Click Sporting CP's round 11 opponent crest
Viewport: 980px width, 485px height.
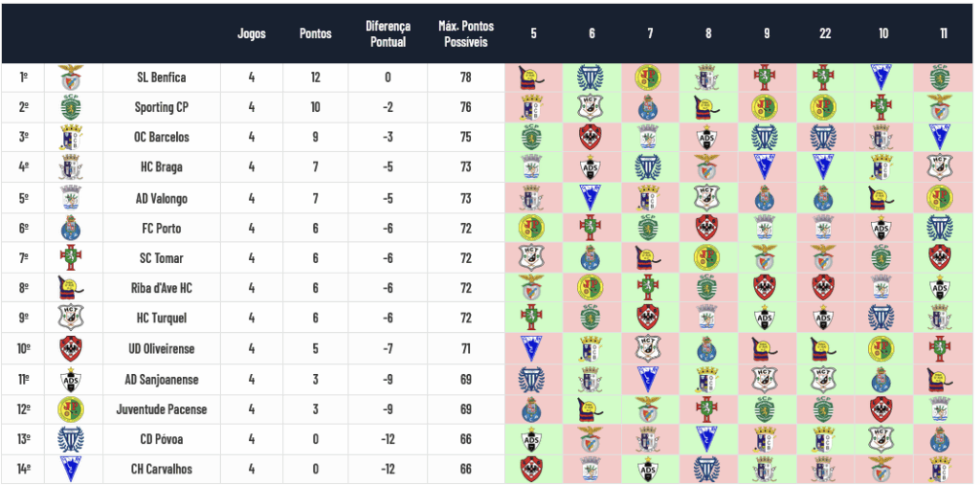tap(943, 107)
